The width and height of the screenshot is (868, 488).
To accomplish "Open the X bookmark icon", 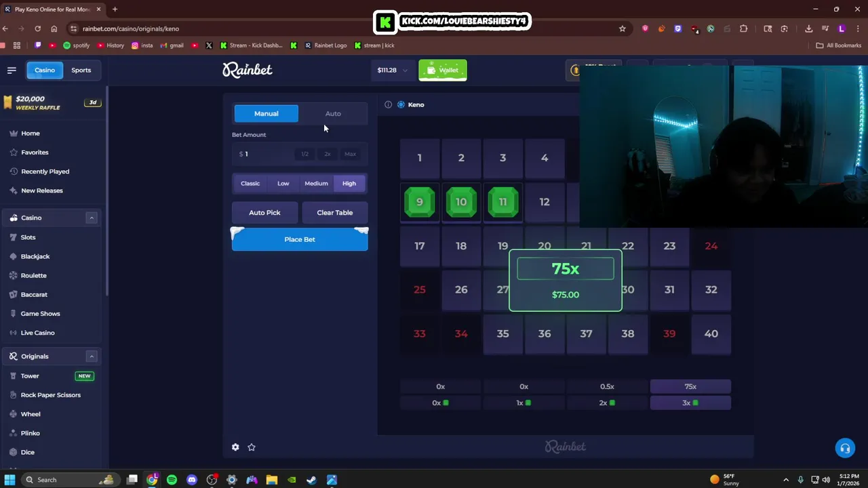I will click(209, 45).
